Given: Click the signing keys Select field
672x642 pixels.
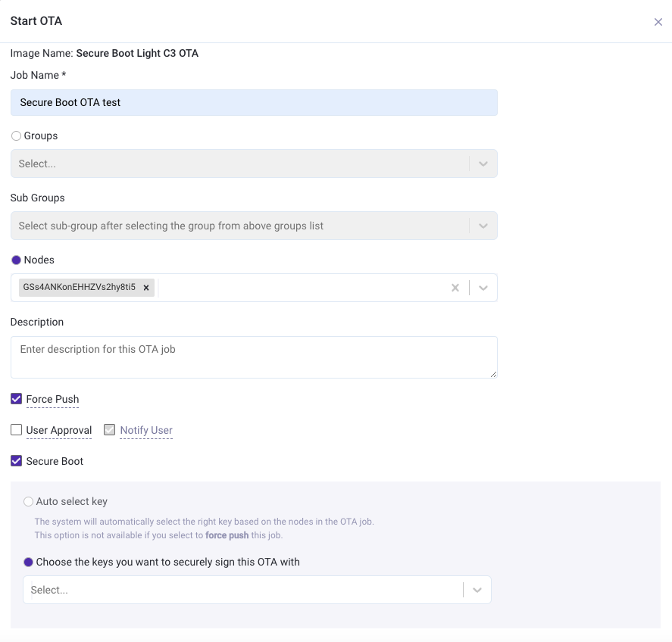Looking at the screenshot, I should pos(242,590).
